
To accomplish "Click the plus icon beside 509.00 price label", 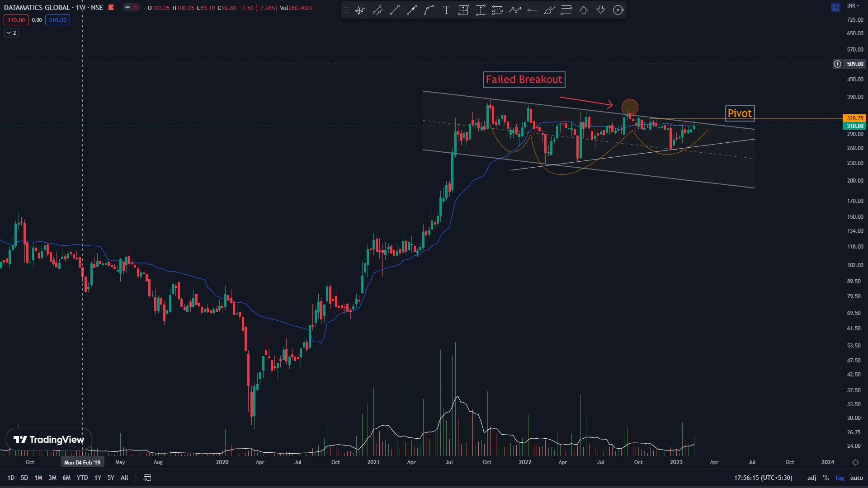I will coord(837,64).
